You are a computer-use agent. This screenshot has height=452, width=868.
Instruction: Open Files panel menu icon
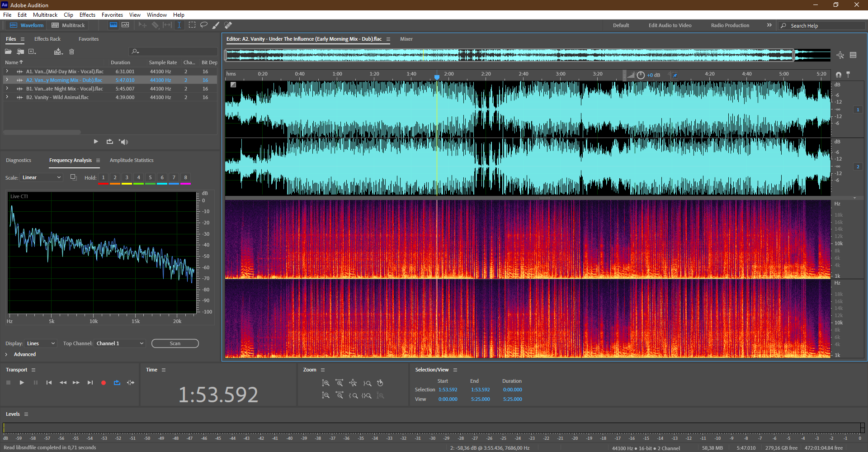[x=23, y=39]
